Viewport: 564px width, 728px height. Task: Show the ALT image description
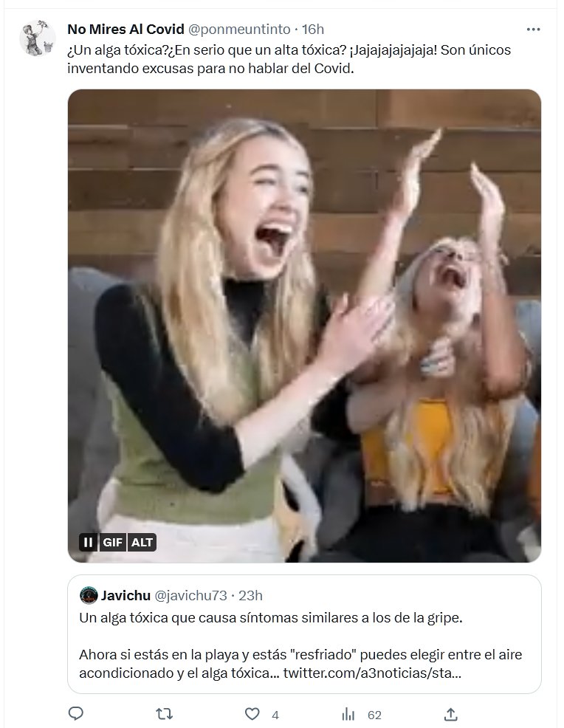(x=142, y=542)
